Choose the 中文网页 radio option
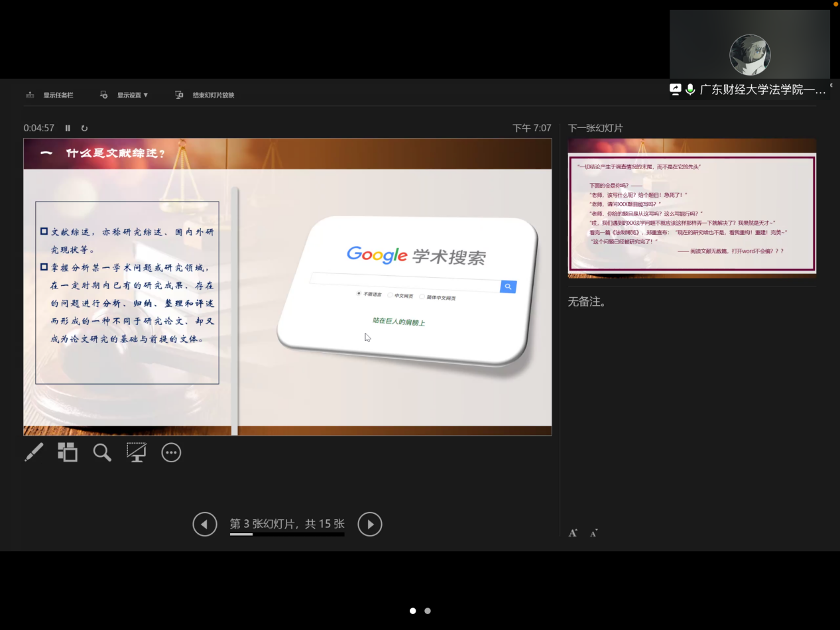The width and height of the screenshot is (840, 630). tap(390, 295)
